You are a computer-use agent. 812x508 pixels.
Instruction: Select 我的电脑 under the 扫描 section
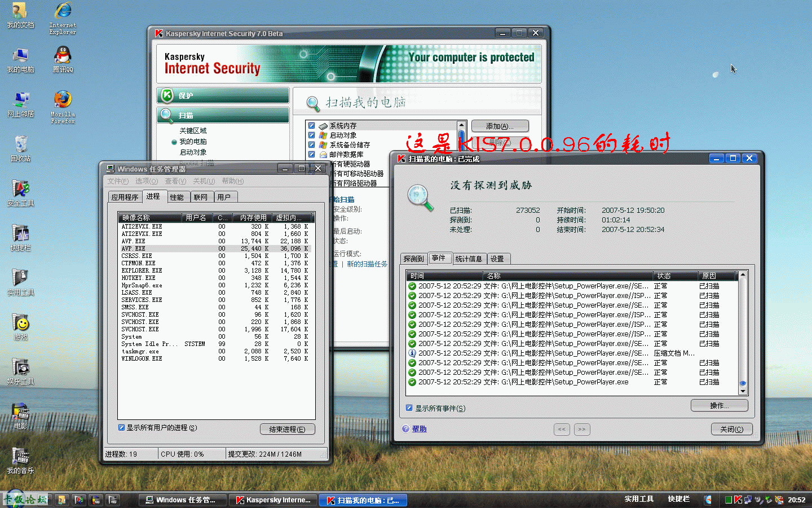pyautogui.click(x=193, y=142)
